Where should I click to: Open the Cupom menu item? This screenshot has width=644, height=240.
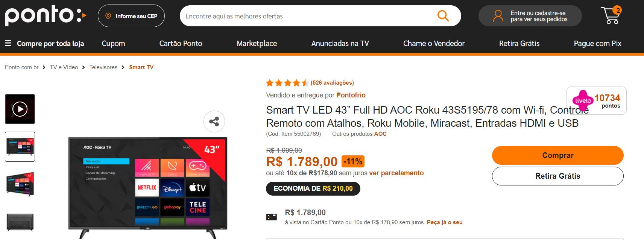tap(113, 43)
